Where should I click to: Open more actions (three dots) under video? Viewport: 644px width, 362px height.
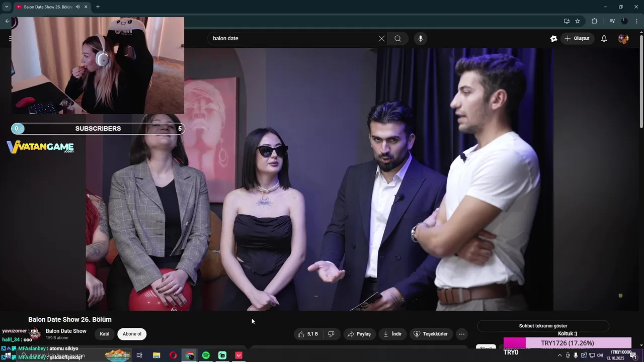pyautogui.click(x=461, y=334)
